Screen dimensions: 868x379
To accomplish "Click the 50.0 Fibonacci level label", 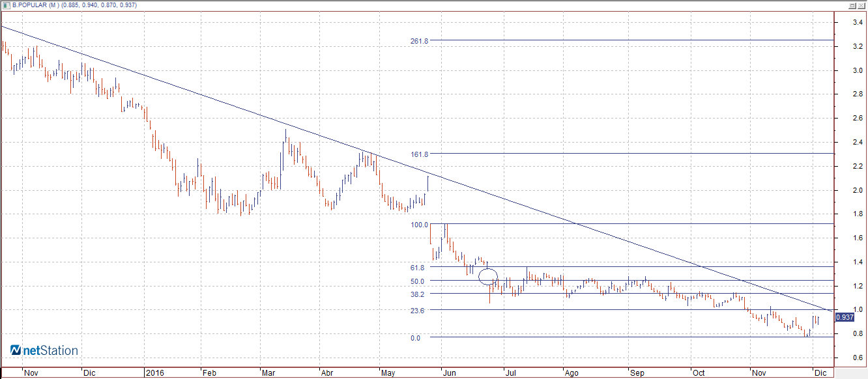I will 417,281.
